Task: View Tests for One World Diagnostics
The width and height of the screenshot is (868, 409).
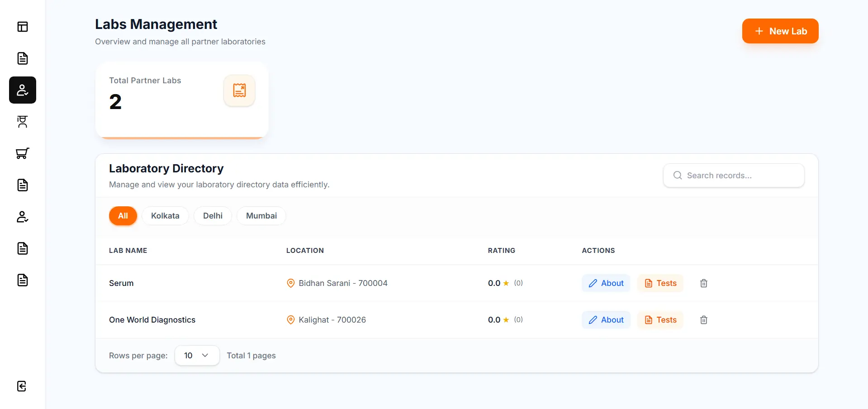Action: coord(660,320)
